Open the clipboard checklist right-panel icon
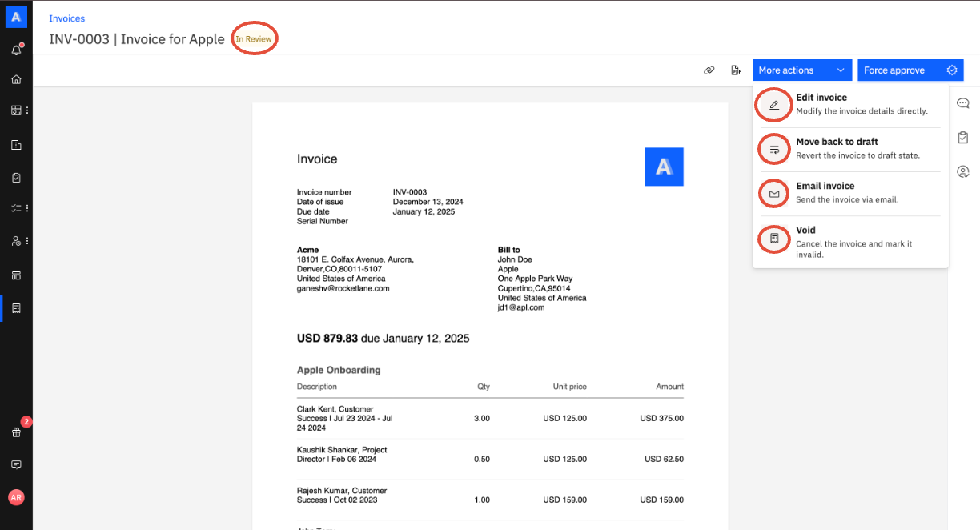980x530 pixels. pyautogui.click(x=963, y=138)
